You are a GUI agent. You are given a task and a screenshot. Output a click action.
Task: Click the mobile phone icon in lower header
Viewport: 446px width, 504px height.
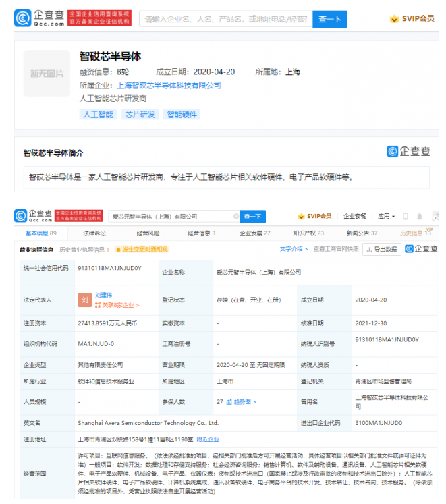[406, 217]
